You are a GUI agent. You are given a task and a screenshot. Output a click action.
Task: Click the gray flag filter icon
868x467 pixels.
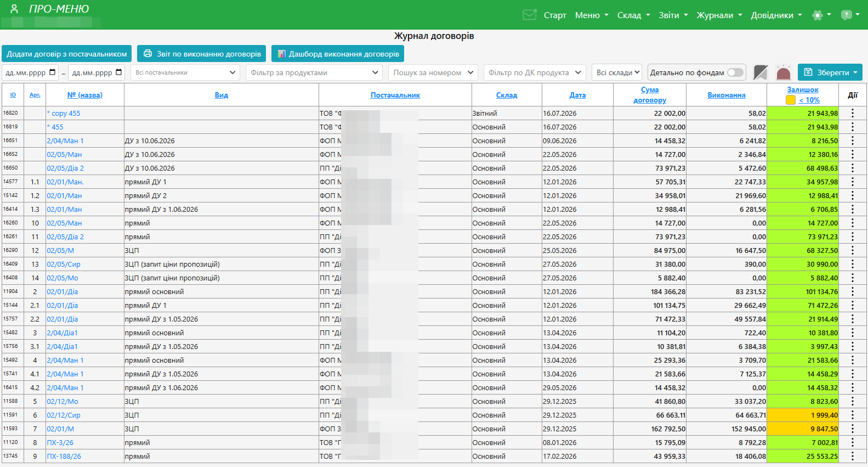click(761, 72)
